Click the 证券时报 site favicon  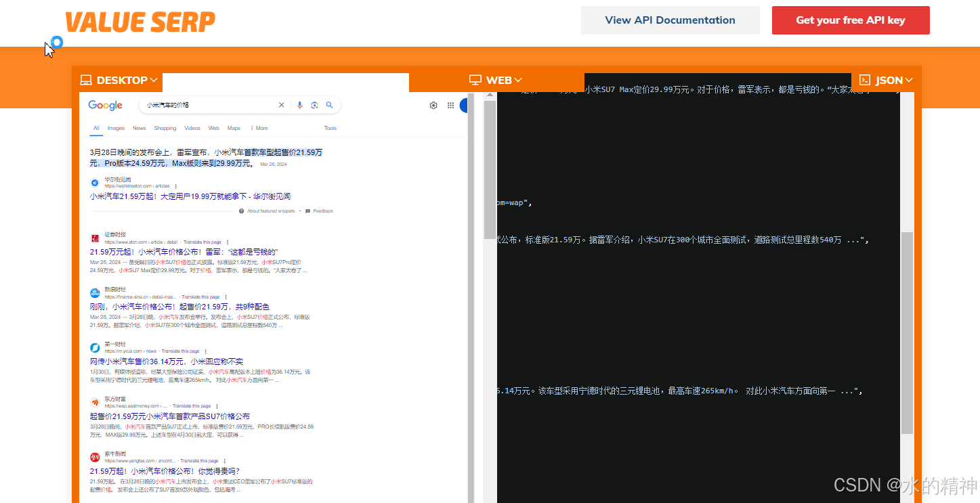(x=95, y=238)
